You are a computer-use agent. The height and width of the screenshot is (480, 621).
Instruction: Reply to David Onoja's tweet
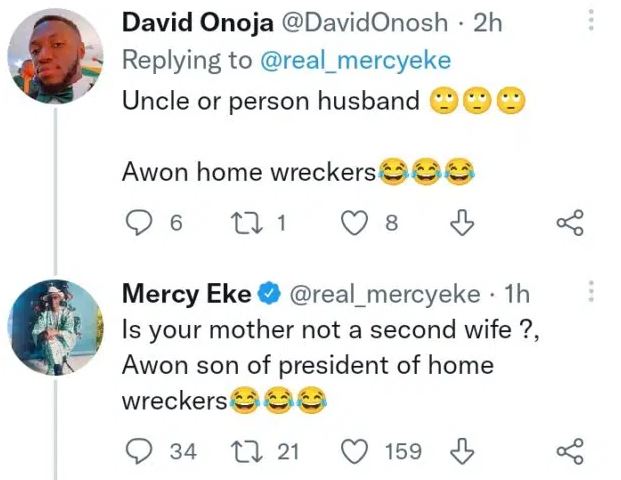140,224
